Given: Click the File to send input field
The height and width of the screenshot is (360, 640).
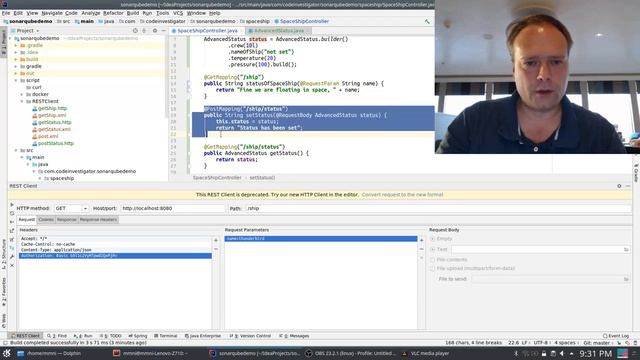Looking at the screenshot, I should (x=547, y=279).
